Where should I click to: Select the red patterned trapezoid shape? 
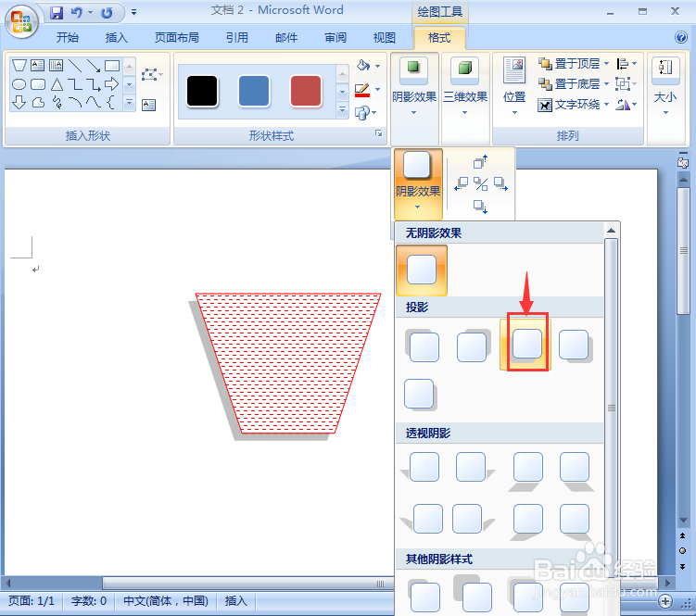click(x=287, y=362)
